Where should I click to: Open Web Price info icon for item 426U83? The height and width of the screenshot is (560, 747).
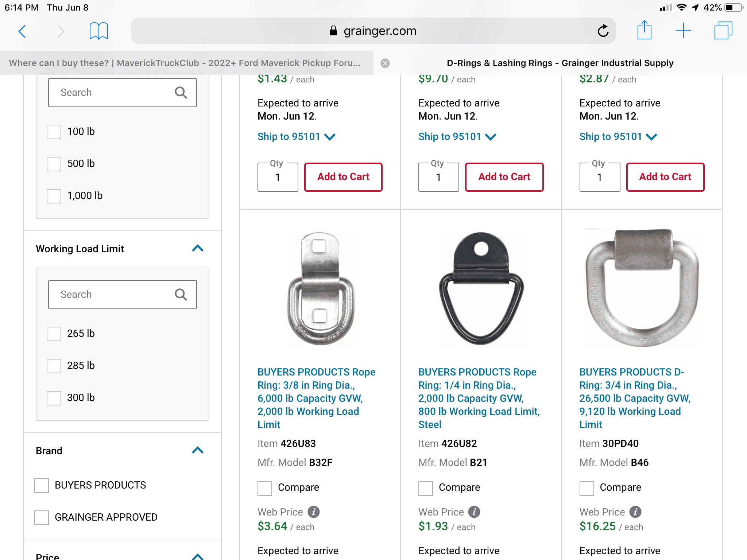[x=314, y=512]
